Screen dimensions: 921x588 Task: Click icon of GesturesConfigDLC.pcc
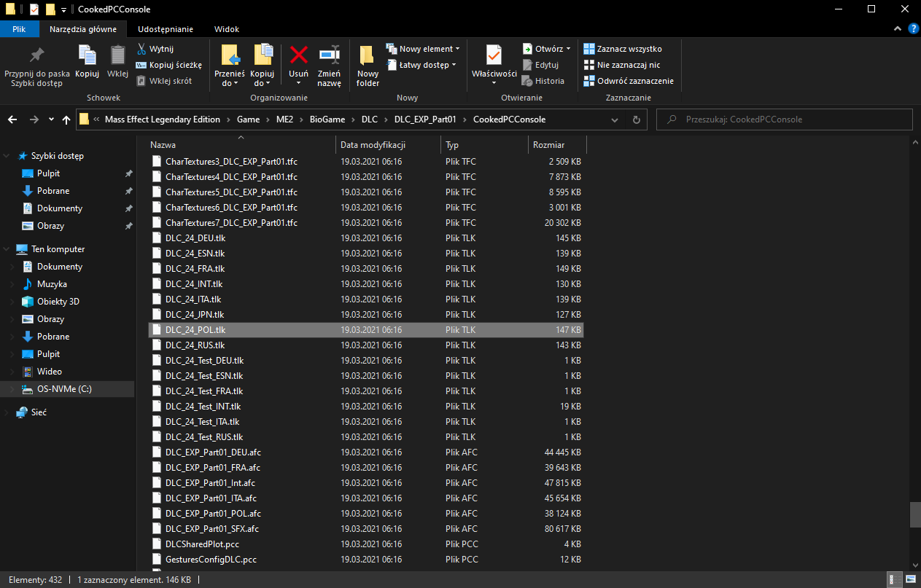click(156, 560)
